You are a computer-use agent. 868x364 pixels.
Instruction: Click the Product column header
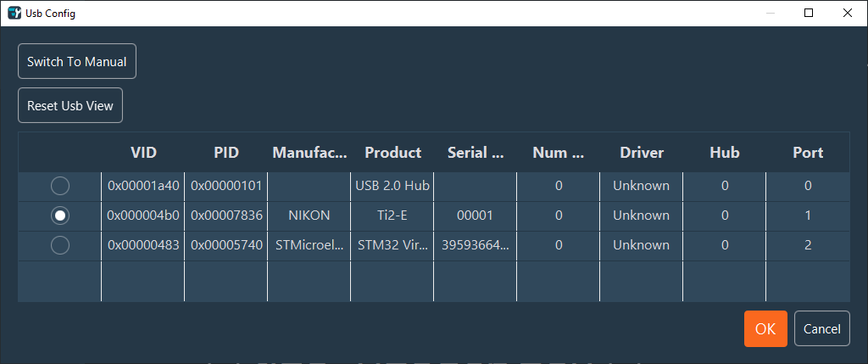pyautogui.click(x=392, y=153)
